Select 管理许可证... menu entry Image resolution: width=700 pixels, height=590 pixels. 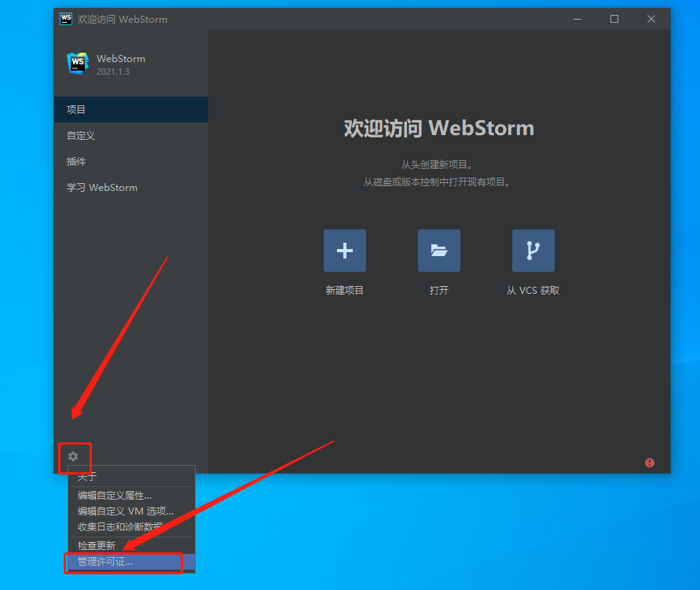tap(131, 562)
